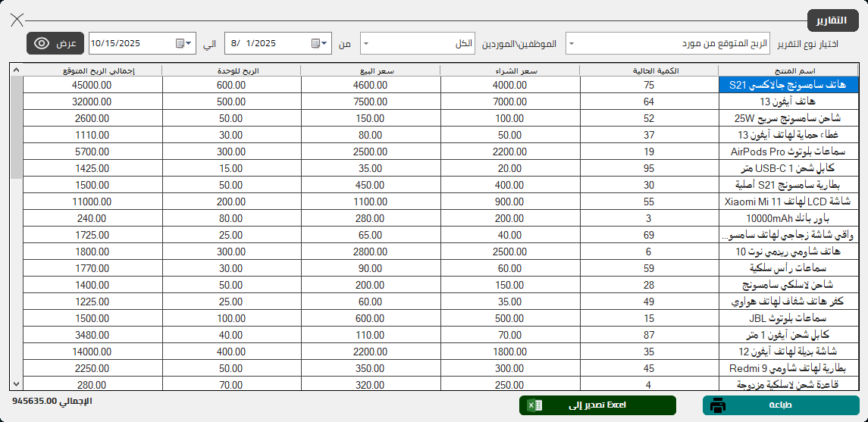The width and height of the screenshot is (868, 422).
Task: Open the start date 8/1/2025 dropdown arrow
Action: [325, 43]
